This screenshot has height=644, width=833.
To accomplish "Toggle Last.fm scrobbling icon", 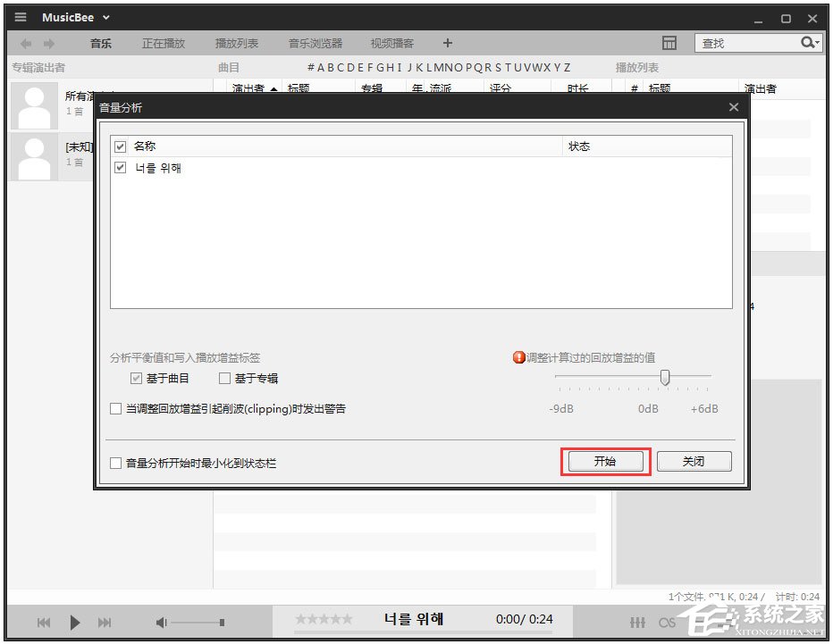I will pyautogui.click(x=667, y=623).
